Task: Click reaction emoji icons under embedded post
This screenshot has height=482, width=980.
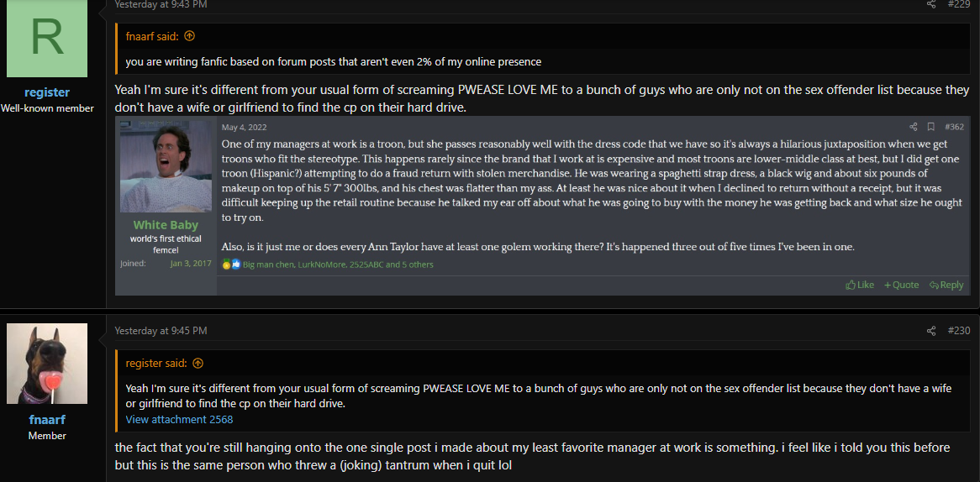Action: point(231,265)
